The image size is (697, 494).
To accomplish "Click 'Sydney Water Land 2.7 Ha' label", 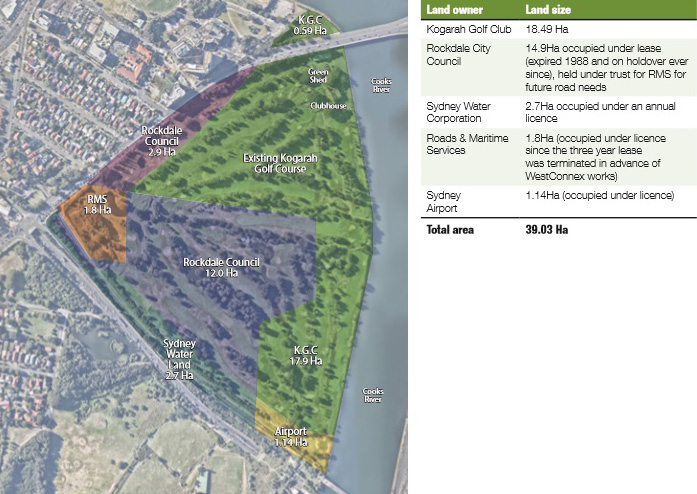I will (179, 359).
